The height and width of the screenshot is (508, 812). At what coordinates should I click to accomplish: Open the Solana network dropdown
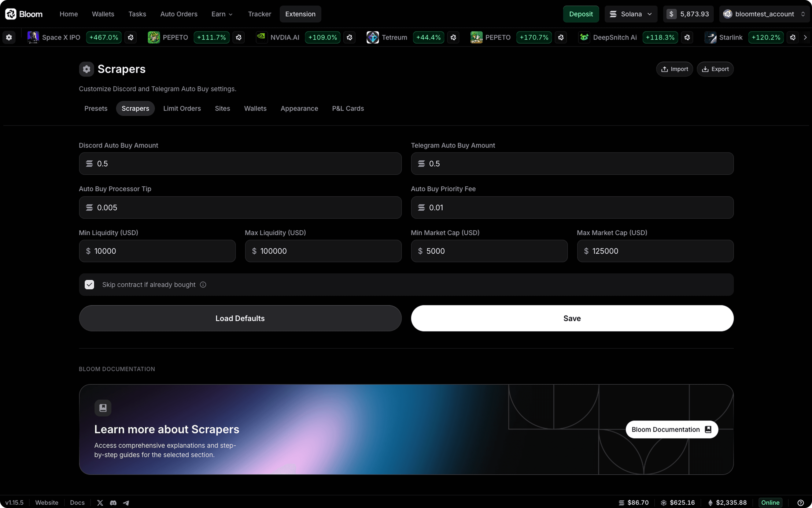[631, 14]
